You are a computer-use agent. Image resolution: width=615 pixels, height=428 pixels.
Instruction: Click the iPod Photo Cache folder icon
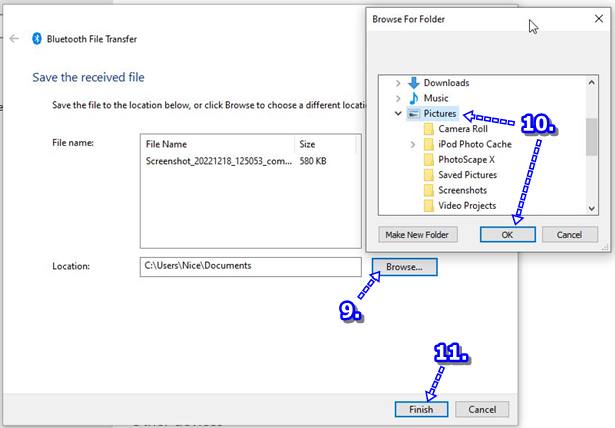click(429, 144)
